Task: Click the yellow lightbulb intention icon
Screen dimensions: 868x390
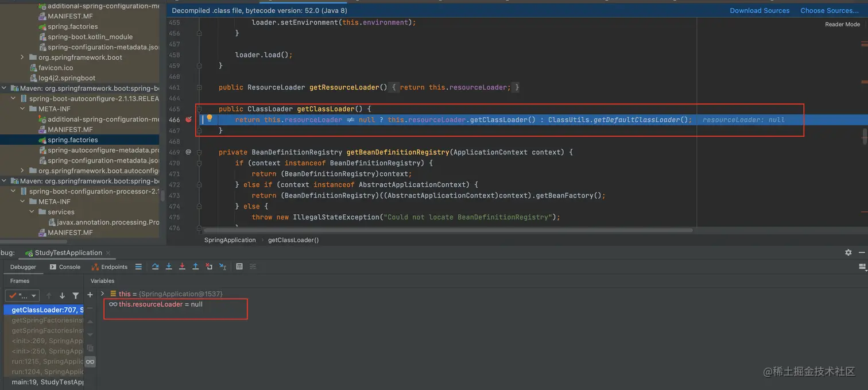Action: coord(210,118)
